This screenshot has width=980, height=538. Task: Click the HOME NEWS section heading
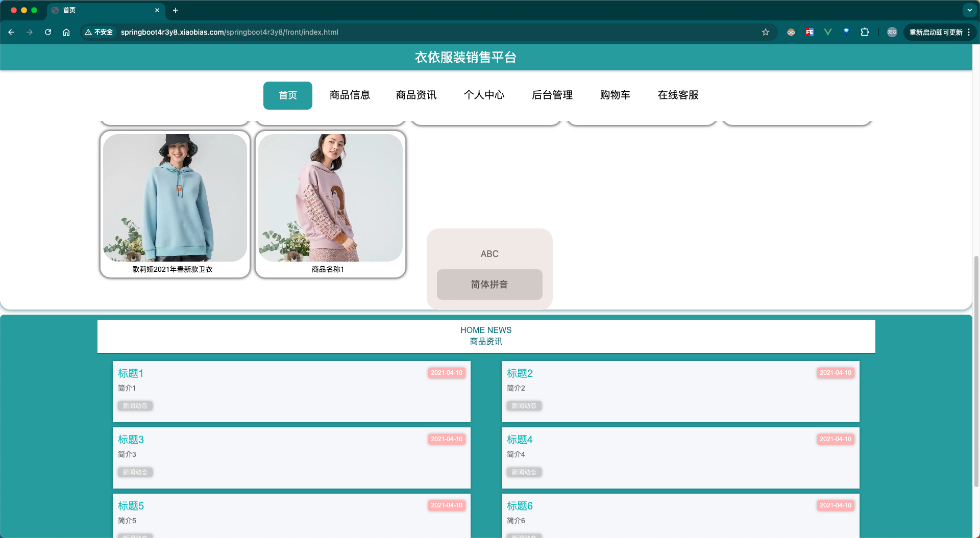[486, 330]
